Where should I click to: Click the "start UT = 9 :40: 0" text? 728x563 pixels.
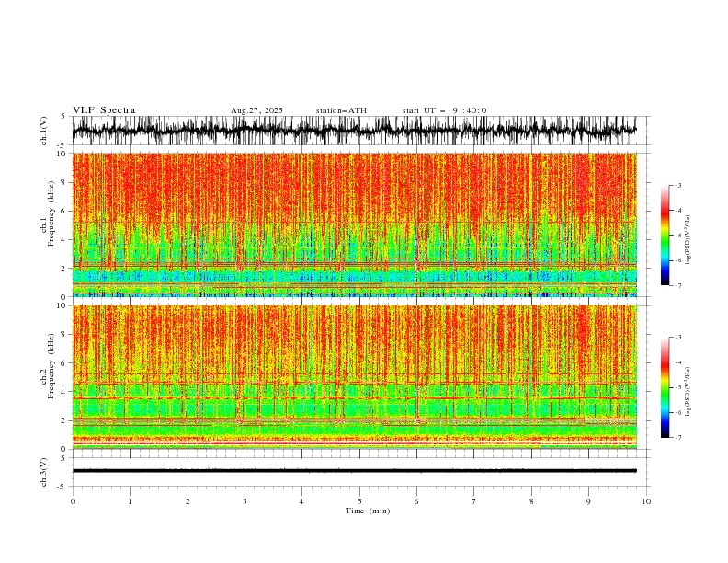pos(444,110)
